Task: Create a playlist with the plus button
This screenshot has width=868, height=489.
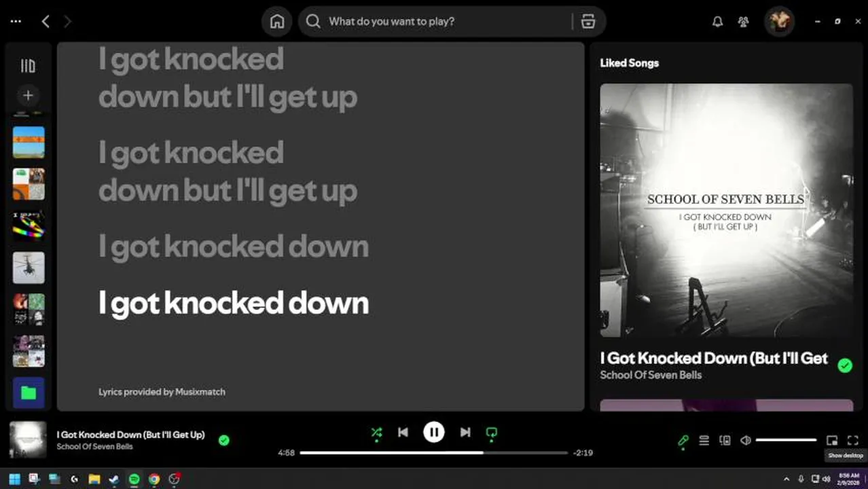Action: click(x=28, y=96)
